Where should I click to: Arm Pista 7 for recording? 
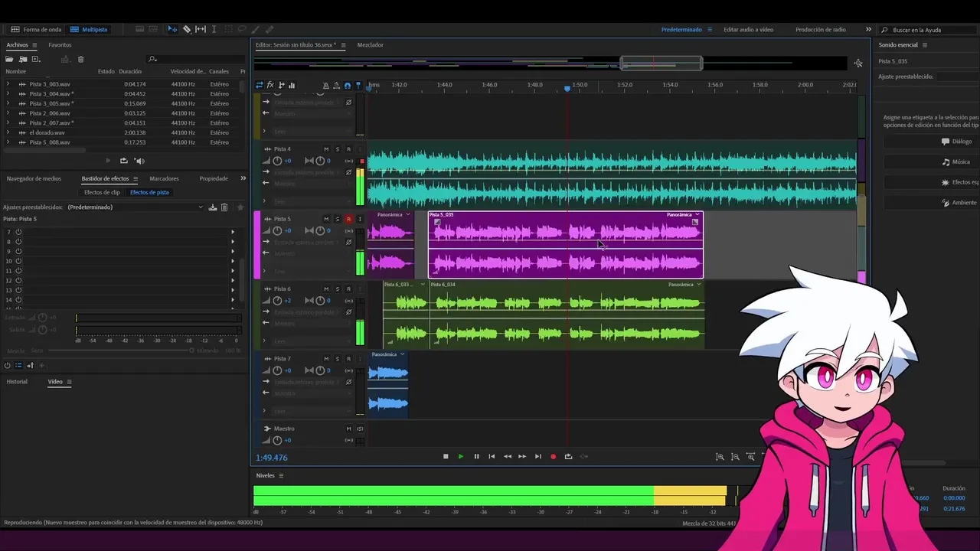coord(348,359)
